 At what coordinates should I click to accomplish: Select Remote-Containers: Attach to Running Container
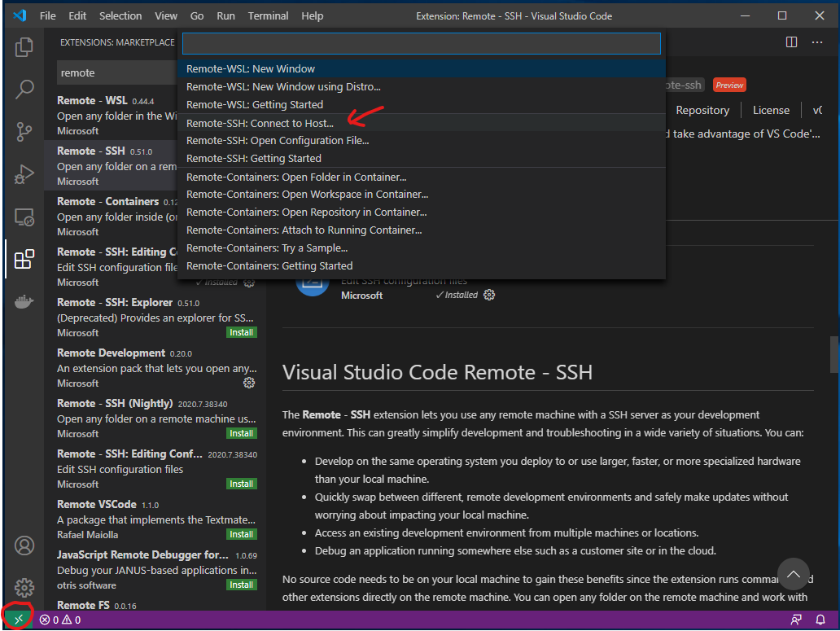click(x=422, y=230)
